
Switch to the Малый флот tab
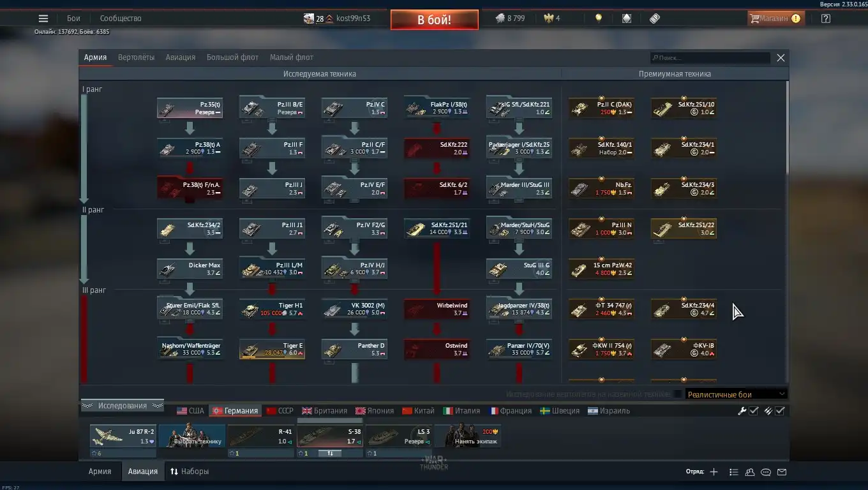click(292, 57)
